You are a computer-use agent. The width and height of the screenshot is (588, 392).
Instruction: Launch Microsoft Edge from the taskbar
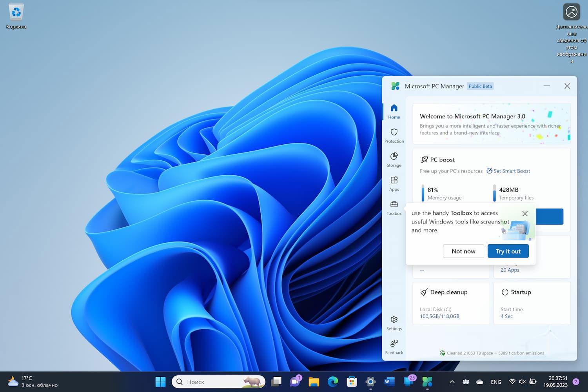pos(333,381)
